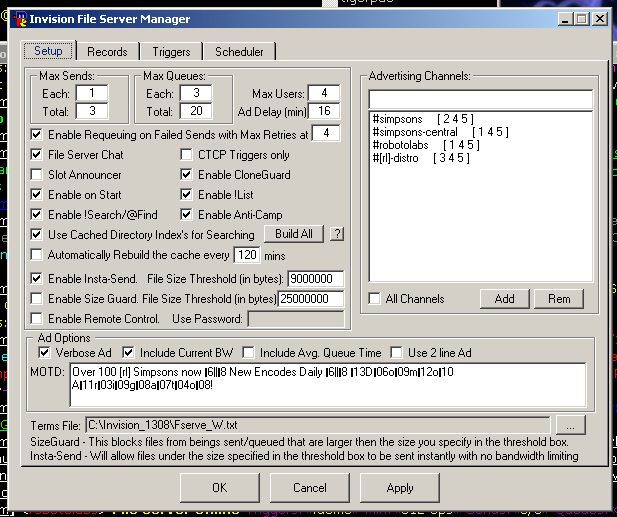Click Add under Advertising Channels

point(504,299)
